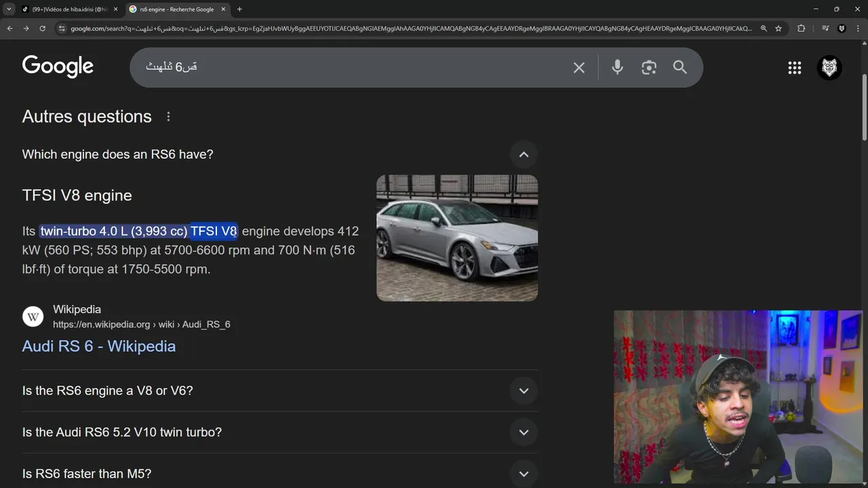Go back in browser history

tap(9, 28)
